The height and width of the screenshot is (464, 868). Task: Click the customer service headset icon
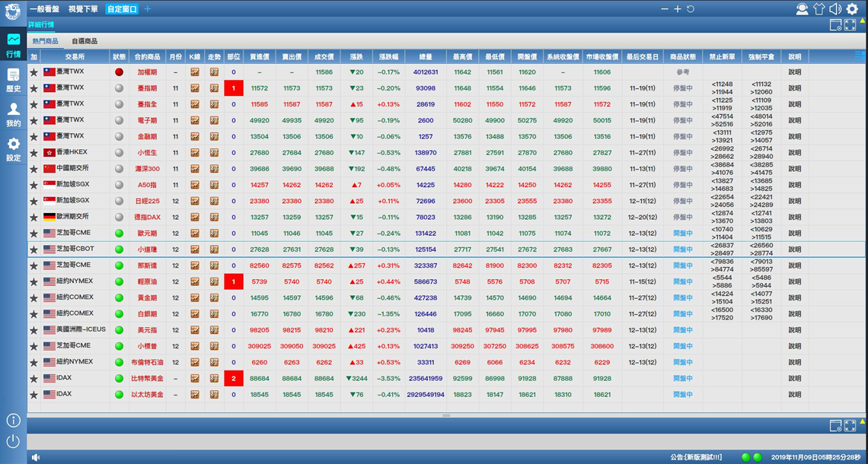pos(802,9)
